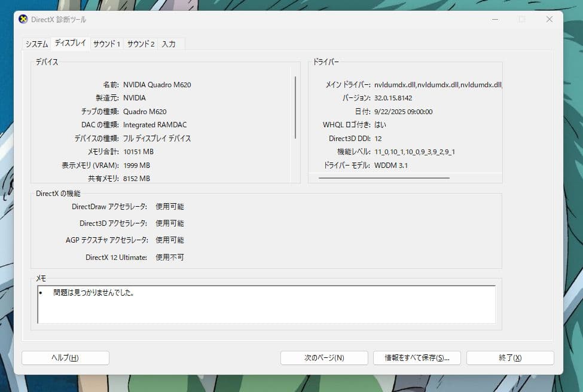Image resolution: width=583 pixels, height=392 pixels.
Task: Open the サウンド 1 tab
Action: (106, 43)
